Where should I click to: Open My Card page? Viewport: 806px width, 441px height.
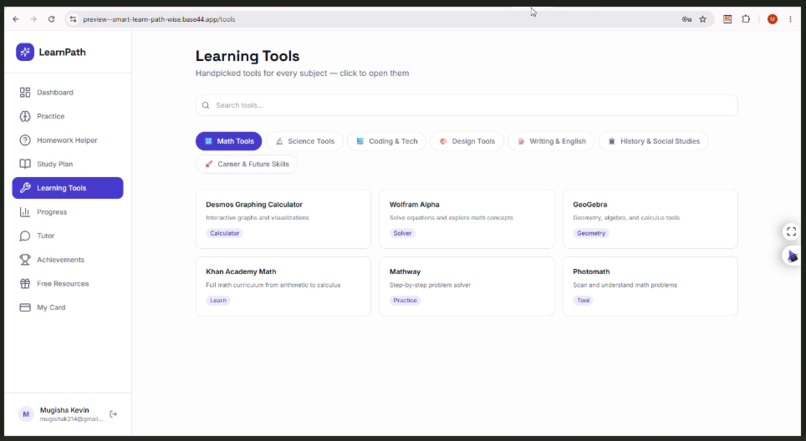pos(67,307)
